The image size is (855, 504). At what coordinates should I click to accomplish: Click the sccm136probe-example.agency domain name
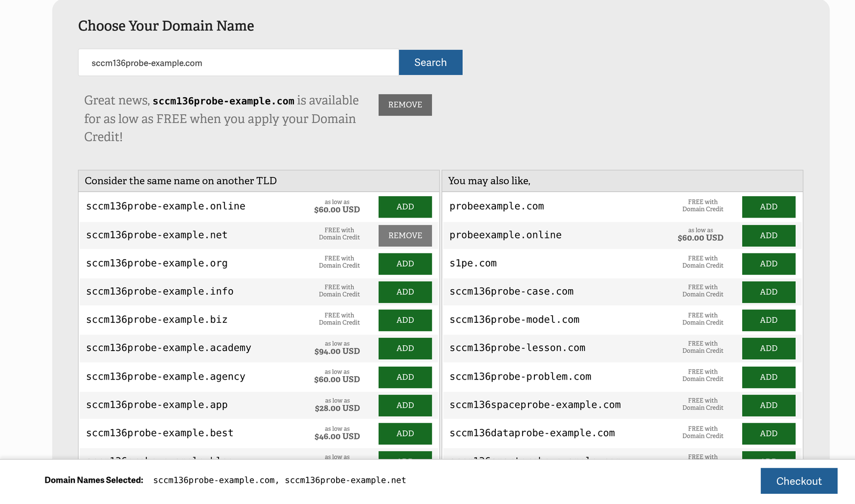coord(166,377)
